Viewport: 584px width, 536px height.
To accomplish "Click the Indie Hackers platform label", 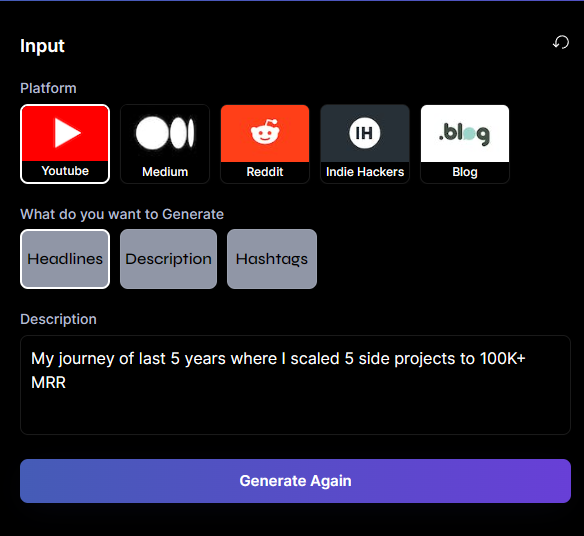I will pyautogui.click(x=365, y=172).
